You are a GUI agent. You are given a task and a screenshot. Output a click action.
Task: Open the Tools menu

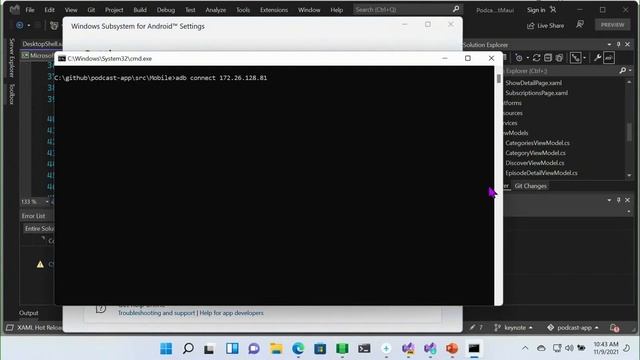point(243,10)
